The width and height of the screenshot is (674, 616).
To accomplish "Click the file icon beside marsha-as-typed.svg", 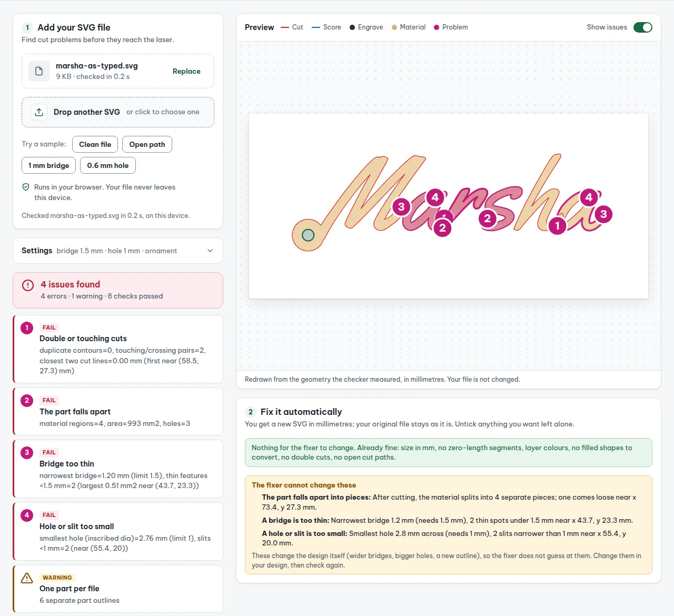I will (x=39, y=71).
